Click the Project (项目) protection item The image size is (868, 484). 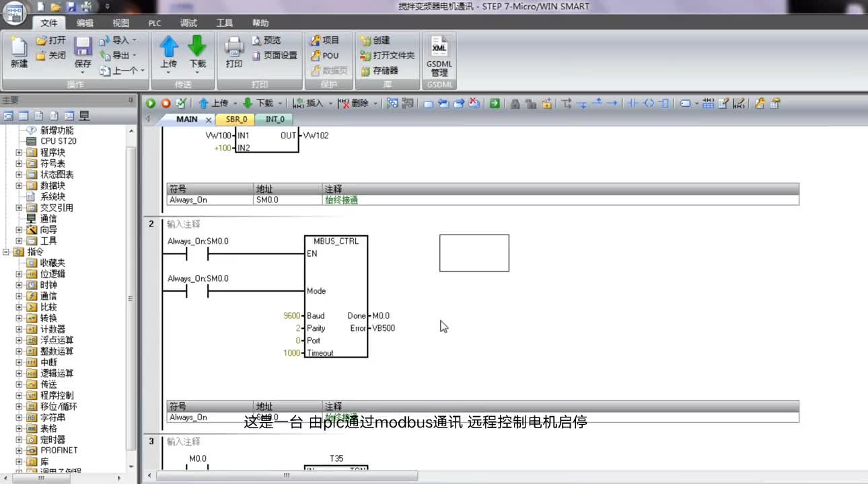325,40
